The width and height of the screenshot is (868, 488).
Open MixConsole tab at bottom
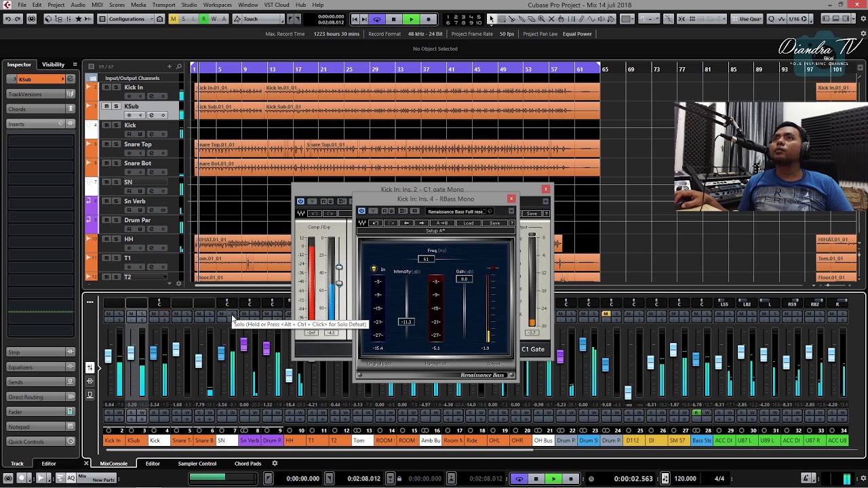pos(113,464)
